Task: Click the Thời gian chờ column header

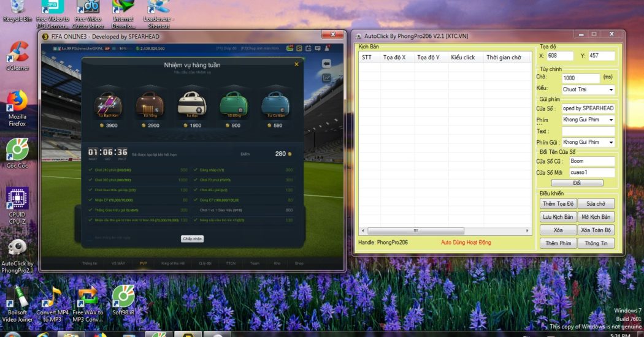Action: (x=507, y=58)
